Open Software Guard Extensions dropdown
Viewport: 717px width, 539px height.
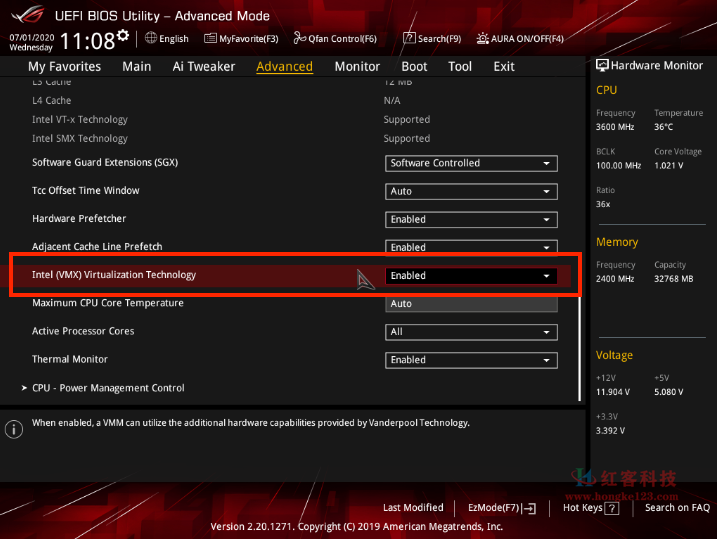point(471,163)
